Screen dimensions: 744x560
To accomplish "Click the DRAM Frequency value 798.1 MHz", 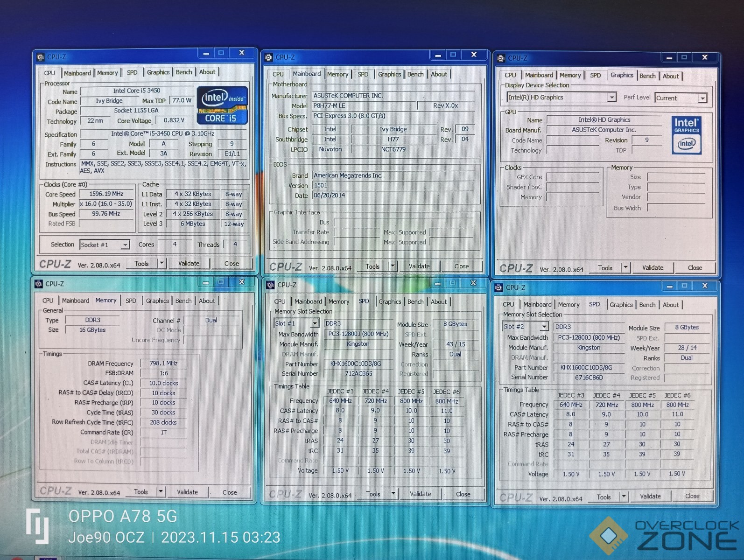I will pyautogui.click(x=163, y=363).
